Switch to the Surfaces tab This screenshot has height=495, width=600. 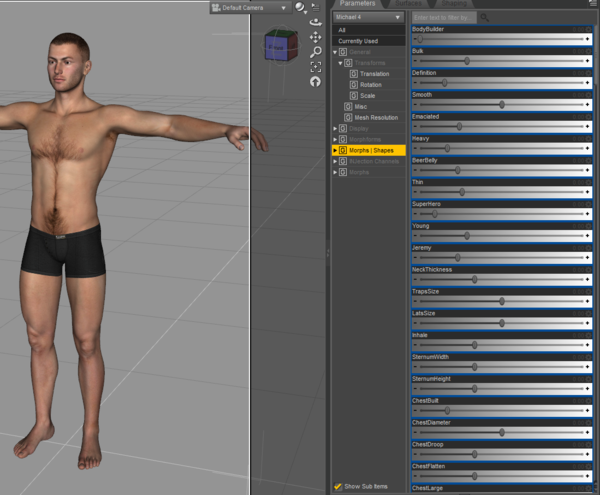click(408, 3)
